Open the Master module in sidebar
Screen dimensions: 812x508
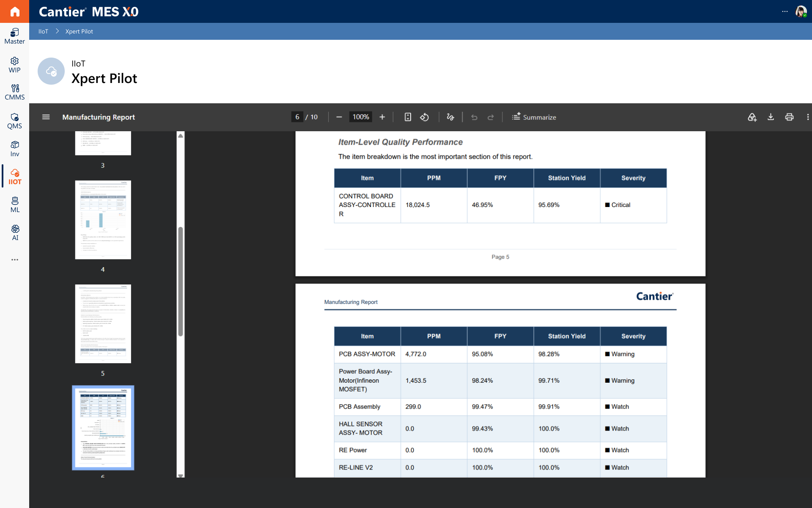[15, 36]
